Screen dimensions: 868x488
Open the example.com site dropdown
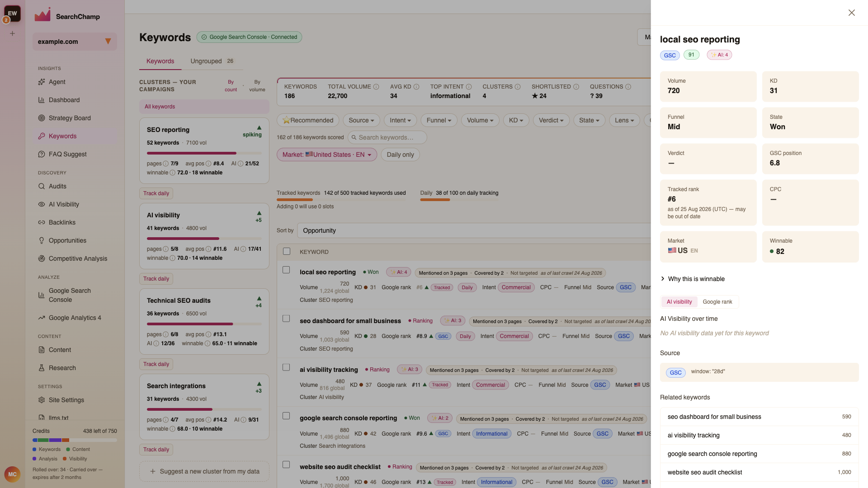coord(75,42)
